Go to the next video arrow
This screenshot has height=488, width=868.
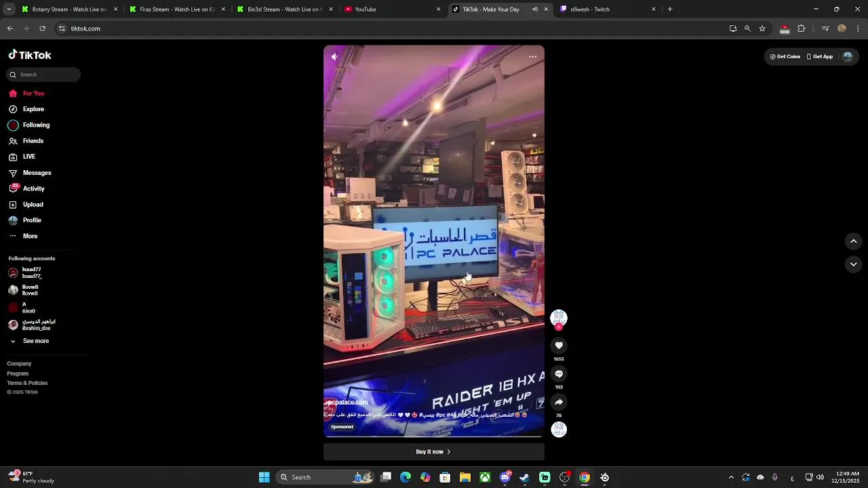(854, 264)
